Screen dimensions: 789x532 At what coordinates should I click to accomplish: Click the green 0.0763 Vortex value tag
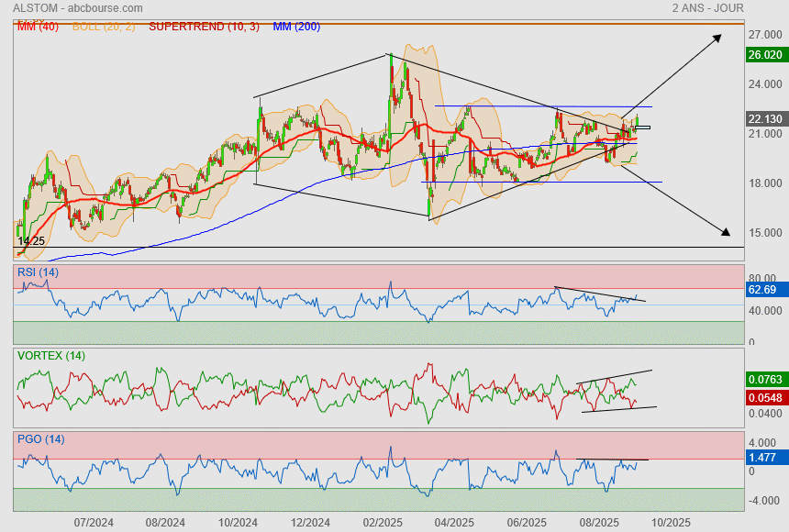coord(765,378)
